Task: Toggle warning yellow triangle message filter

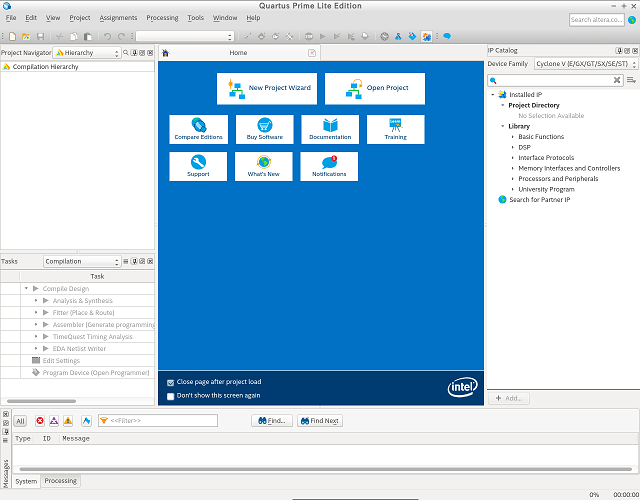Action: pyautogui.click(x=68, y=421)
